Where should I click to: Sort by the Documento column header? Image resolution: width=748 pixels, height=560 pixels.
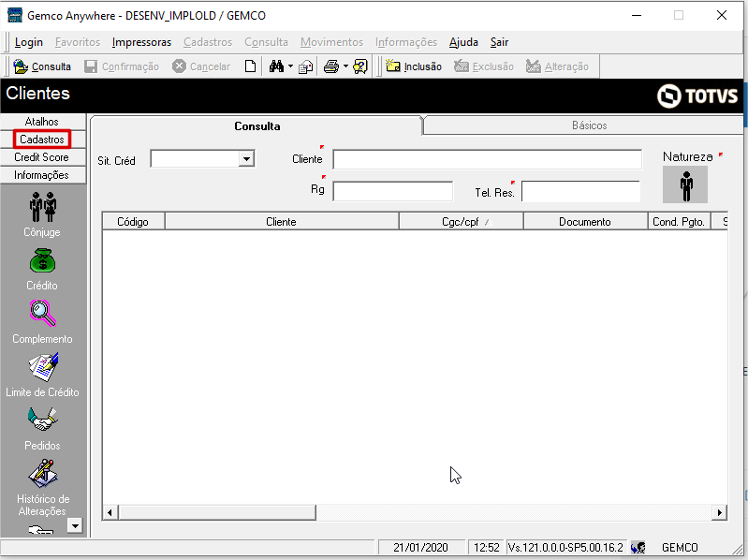tap(585, 222)
